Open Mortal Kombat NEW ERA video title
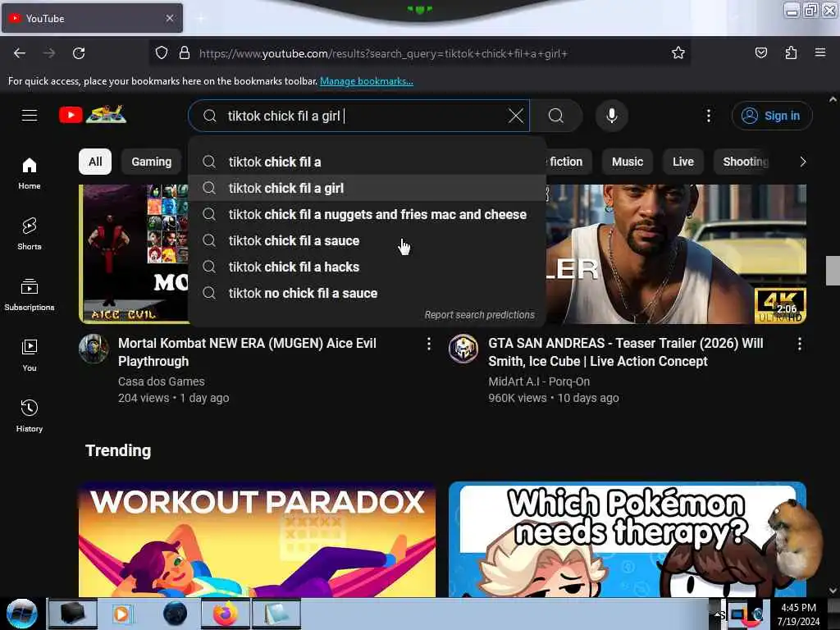 pos(247,352)
